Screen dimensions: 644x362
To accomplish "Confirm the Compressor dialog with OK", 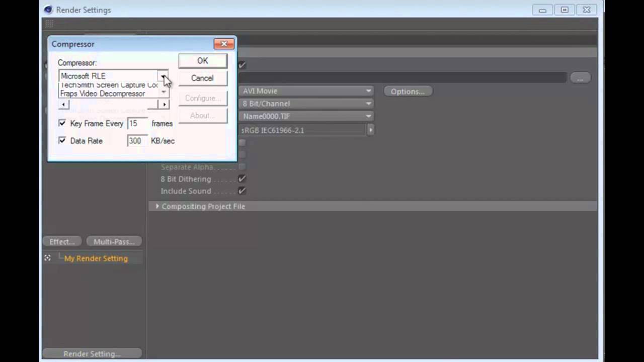I will (x=203, y=61).
